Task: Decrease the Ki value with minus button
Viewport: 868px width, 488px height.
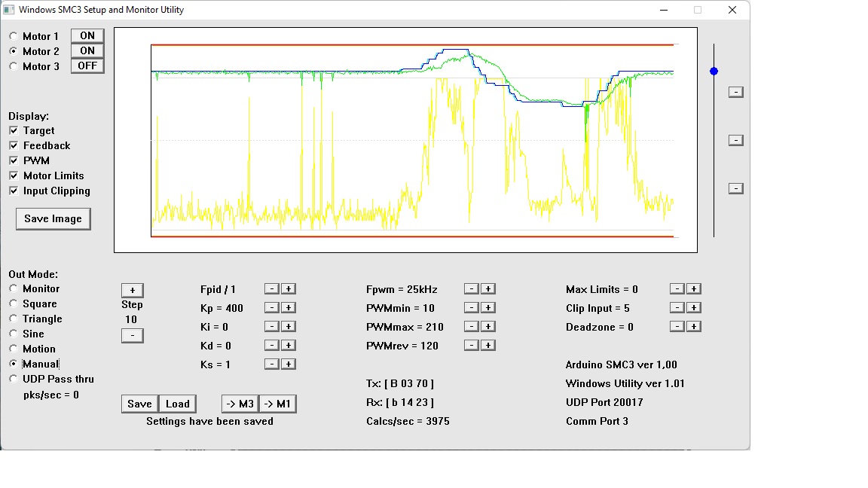Action: click(x=272, y=327)
